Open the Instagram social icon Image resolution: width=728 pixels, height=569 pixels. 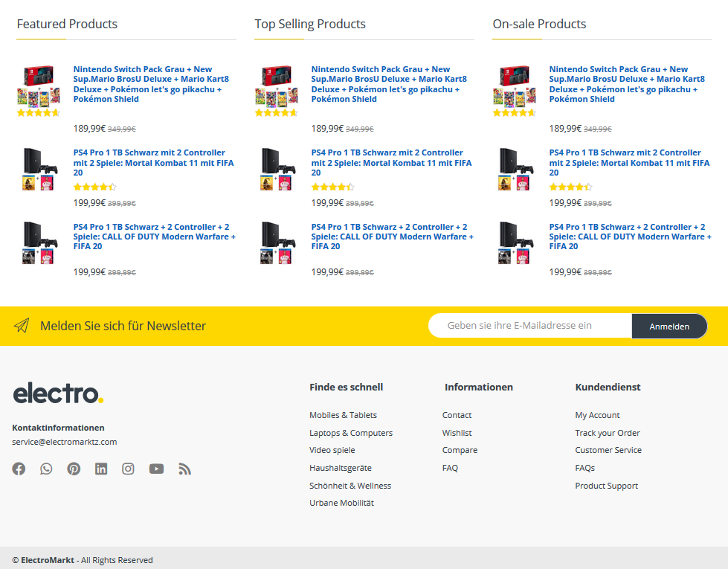tap(128, 469)
